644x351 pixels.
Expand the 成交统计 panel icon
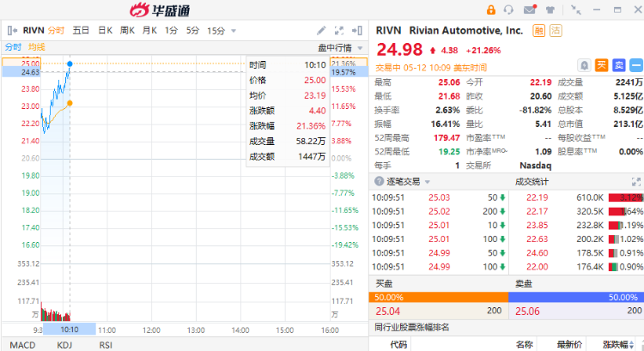pyautogui.click(x=635, y=181)
